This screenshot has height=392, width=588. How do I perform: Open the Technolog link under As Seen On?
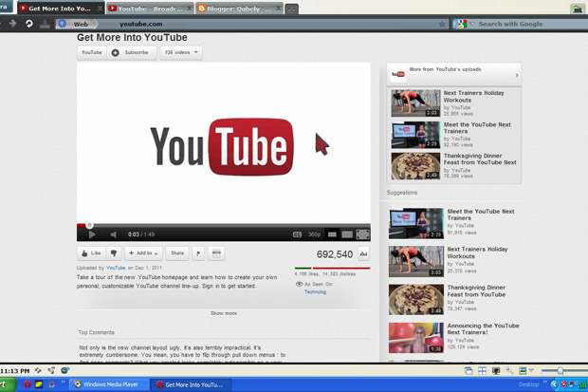[316, 291]
